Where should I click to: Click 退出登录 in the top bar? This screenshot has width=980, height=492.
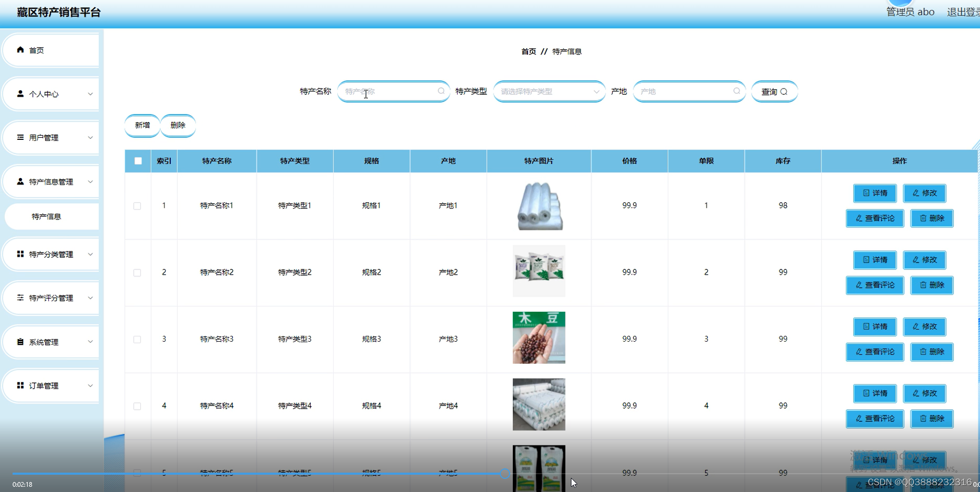point(963,12)
